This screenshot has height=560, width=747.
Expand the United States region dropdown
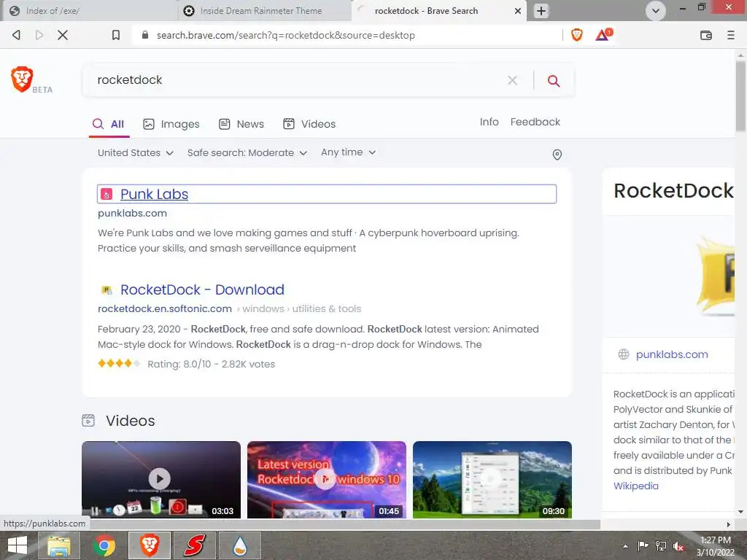click(136, 153)
